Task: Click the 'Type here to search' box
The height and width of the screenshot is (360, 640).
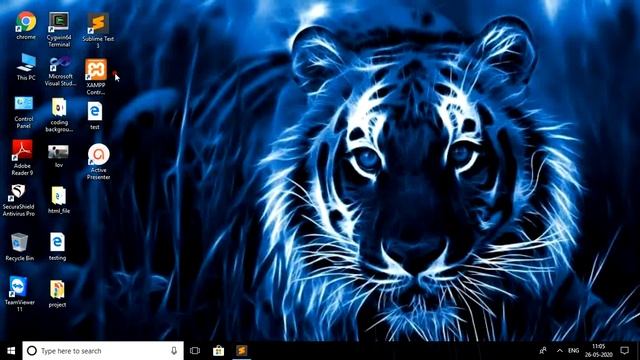Action: 103,351
